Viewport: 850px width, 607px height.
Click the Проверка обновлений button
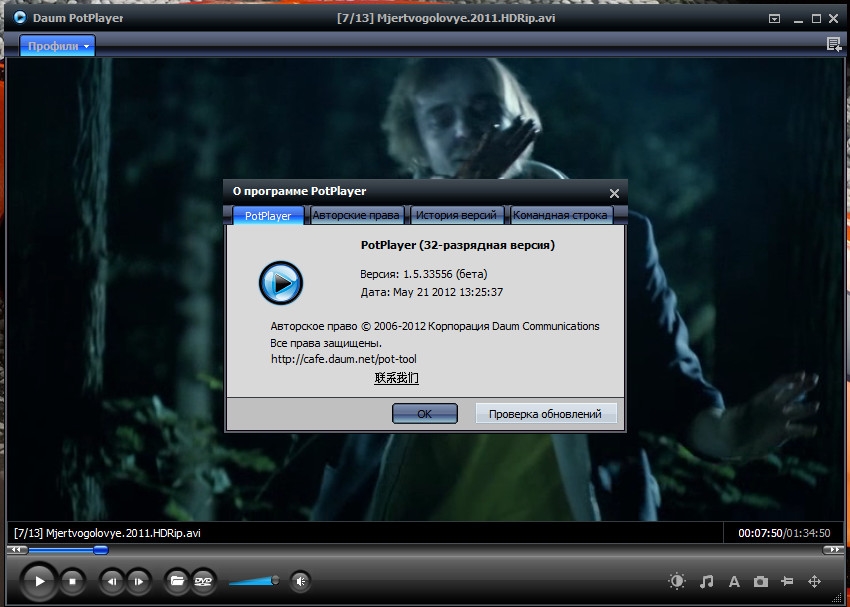click(x=546, y=414)
